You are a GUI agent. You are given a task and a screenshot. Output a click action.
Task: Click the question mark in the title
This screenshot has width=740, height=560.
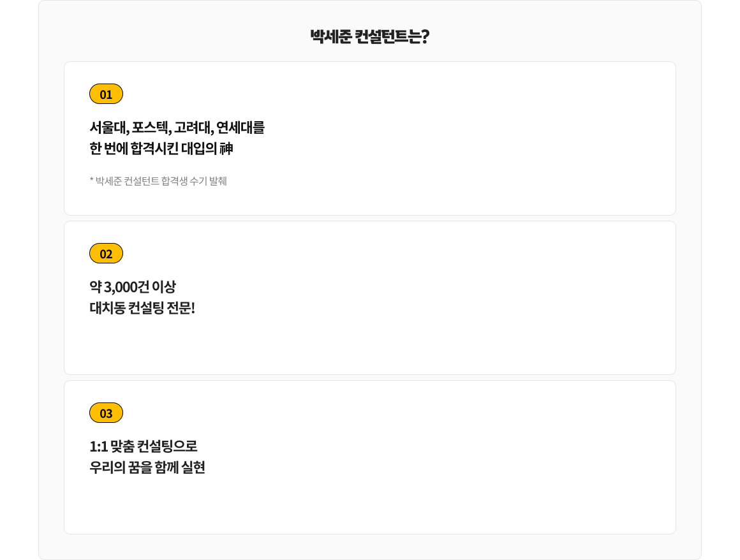pos(425,36)
